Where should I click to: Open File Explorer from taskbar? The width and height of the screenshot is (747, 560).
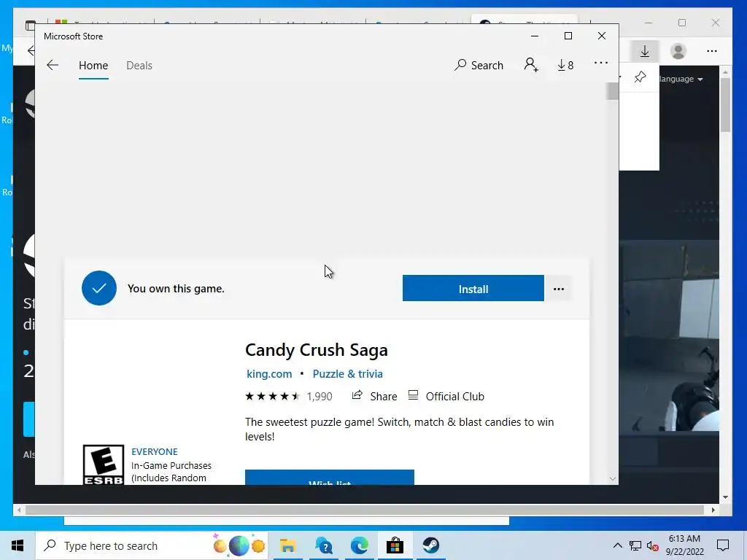(x=287, y=545)
